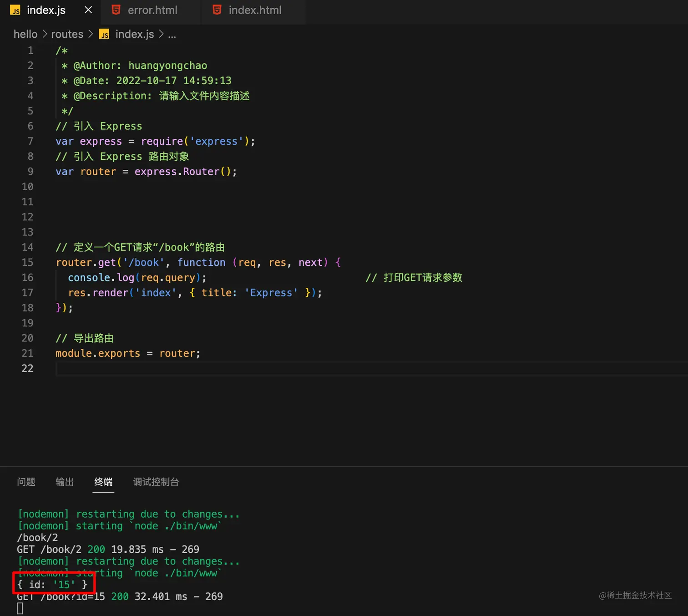Click the 打印GET请求参数 comment
The width and height of the screenshot is (688, 616).
[x=414, y=278]
